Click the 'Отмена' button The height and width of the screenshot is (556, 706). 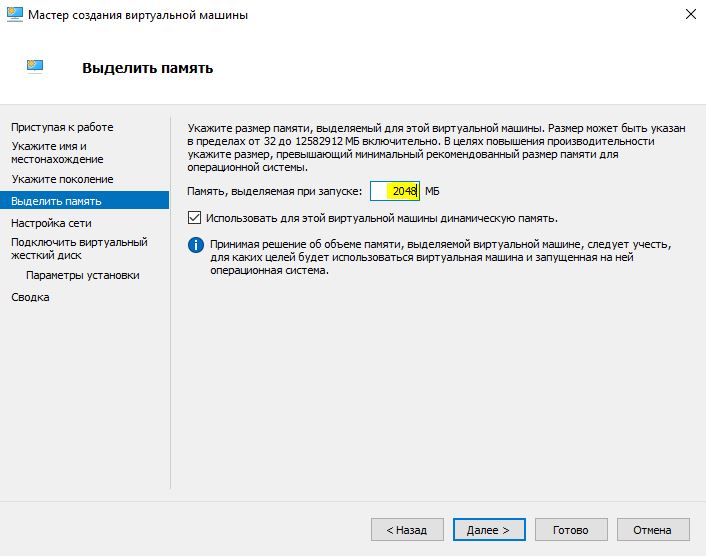coord(653,530)
